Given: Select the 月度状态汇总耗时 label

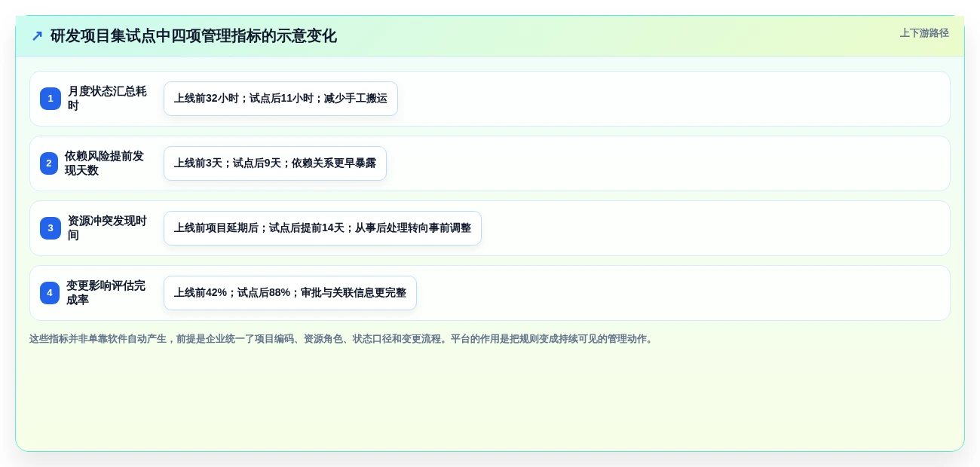Looking at the screenshot, I should click(108, 99).
